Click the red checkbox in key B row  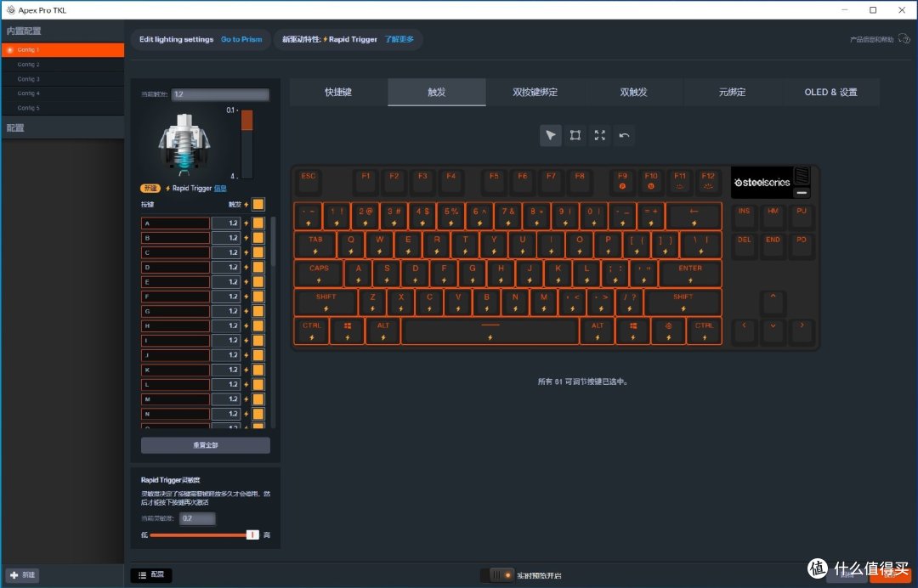[x=258, y=237]
